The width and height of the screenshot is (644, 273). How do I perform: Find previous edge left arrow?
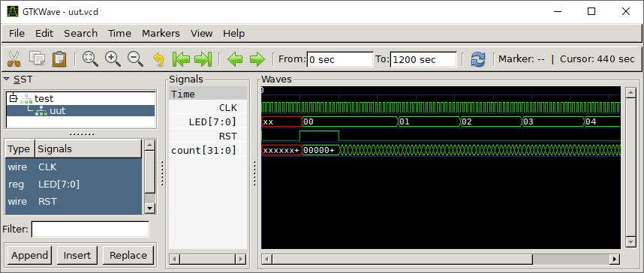pyautogui.click(x=236, y=59)
